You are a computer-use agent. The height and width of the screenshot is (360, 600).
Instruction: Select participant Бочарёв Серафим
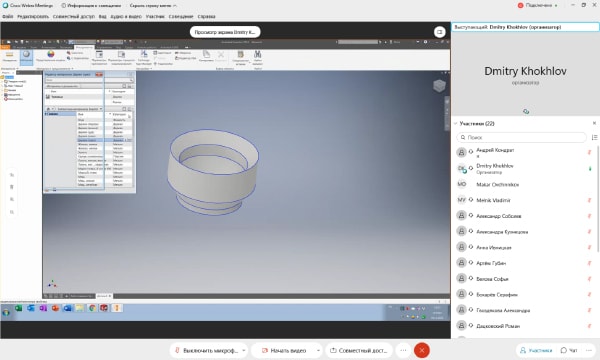pyautogui.click(x=523, y=294)
